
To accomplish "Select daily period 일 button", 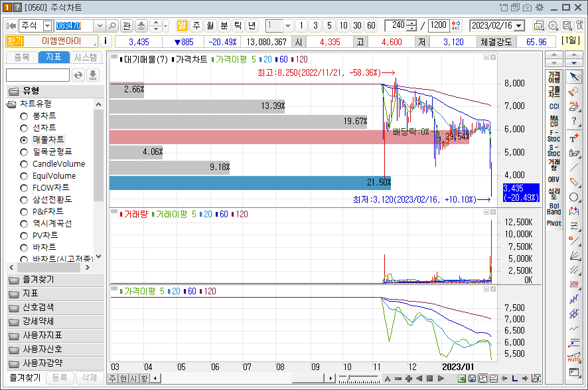I will click(x=182, y=25).
